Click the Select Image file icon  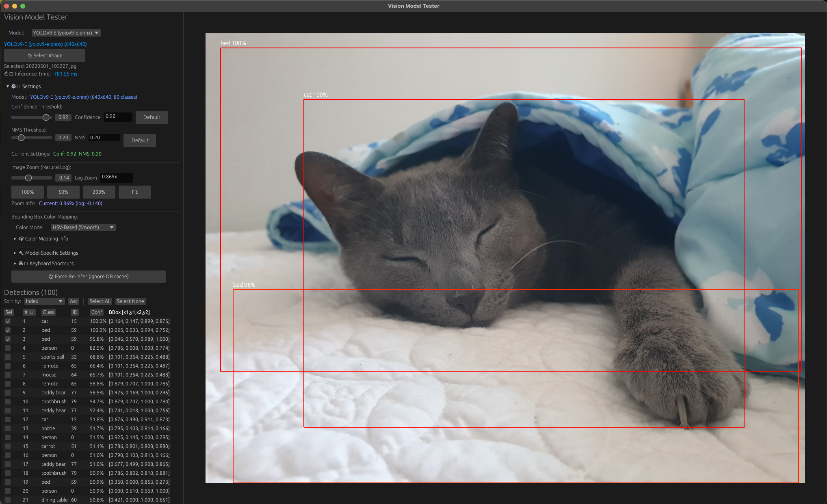click(x=30, y=56)
